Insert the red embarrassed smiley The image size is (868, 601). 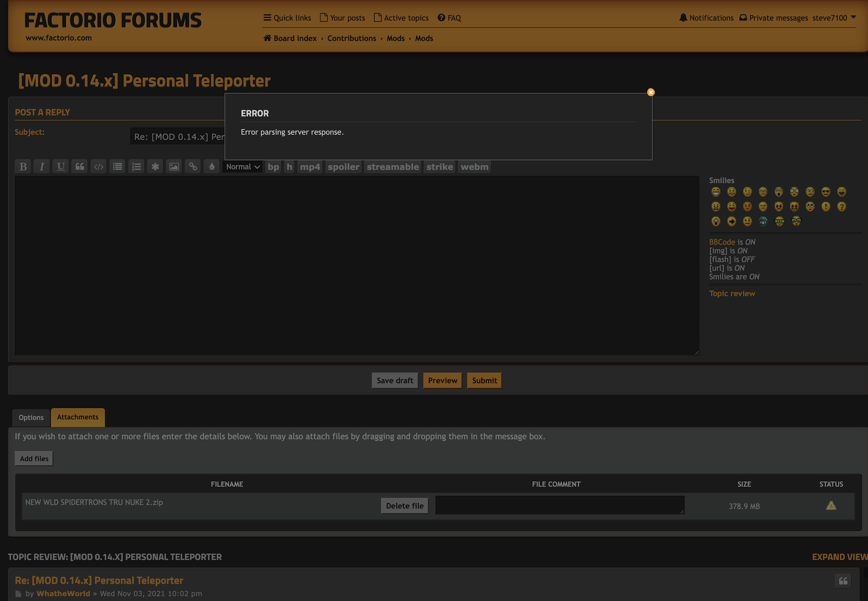click(x=747, y=207)
